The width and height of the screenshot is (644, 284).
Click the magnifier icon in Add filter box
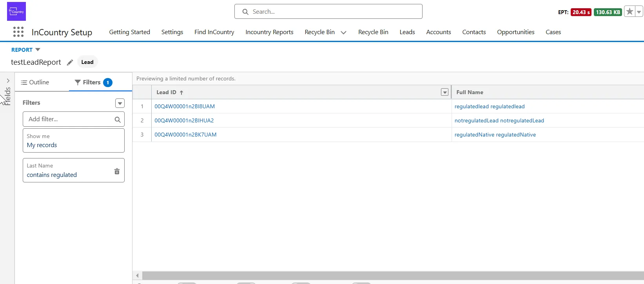coord(118,120)
